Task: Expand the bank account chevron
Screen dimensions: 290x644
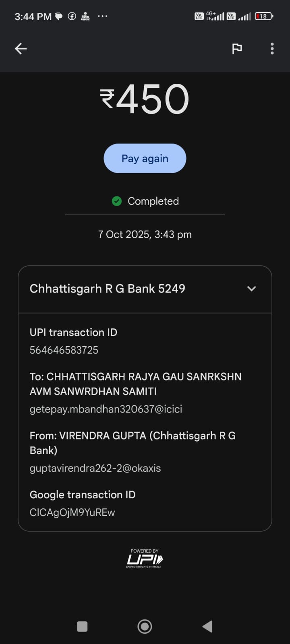Action: [251, 289]
